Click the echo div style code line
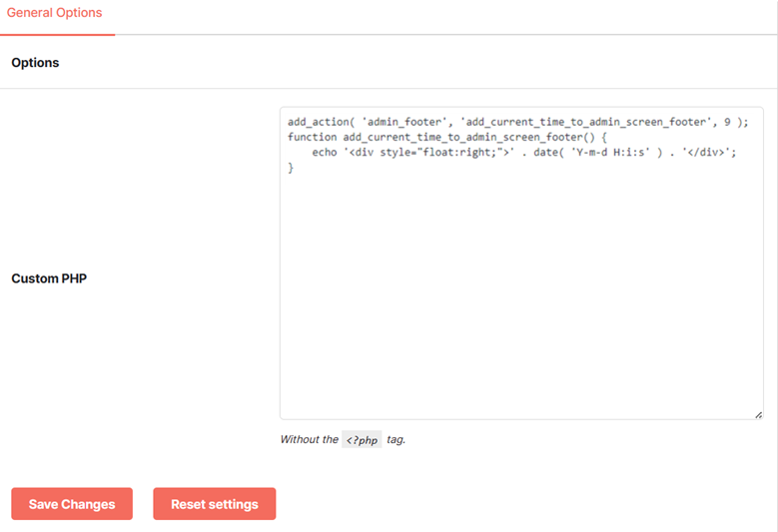Viewport: 778px width, 532px height. pyautogui.click(x=524, y=153)
